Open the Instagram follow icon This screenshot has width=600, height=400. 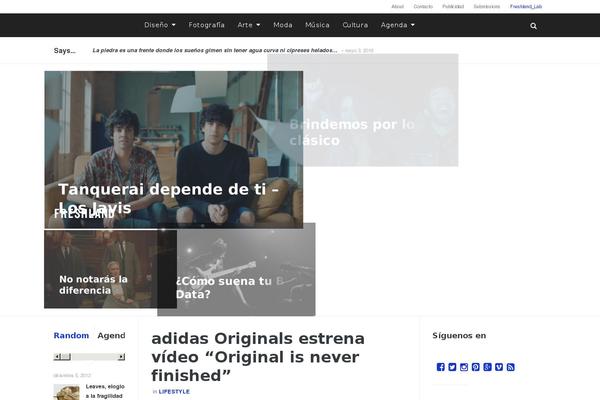464,367
